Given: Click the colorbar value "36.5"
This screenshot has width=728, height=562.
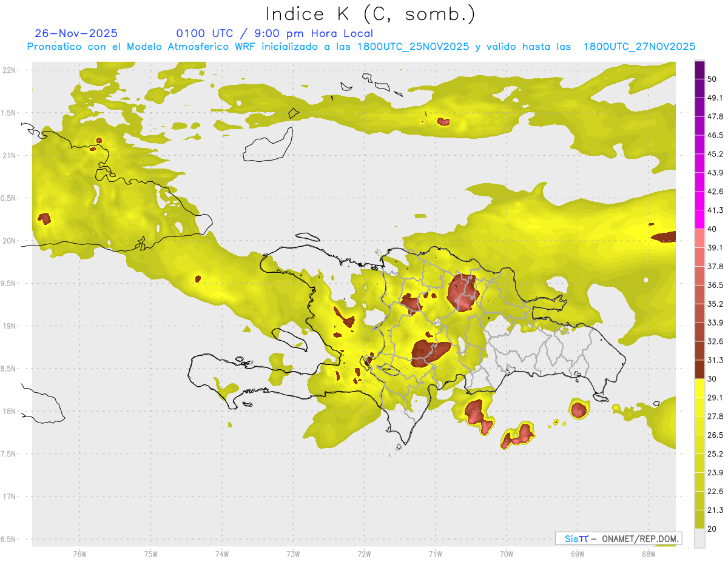Looking at the screenshot, I should coord(715,285).
